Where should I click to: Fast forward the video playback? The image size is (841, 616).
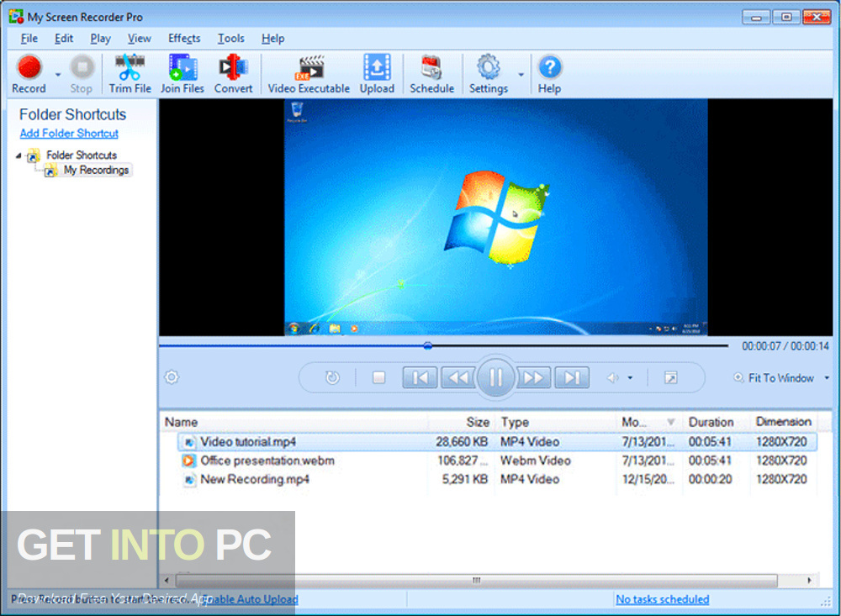pos(534,378)
